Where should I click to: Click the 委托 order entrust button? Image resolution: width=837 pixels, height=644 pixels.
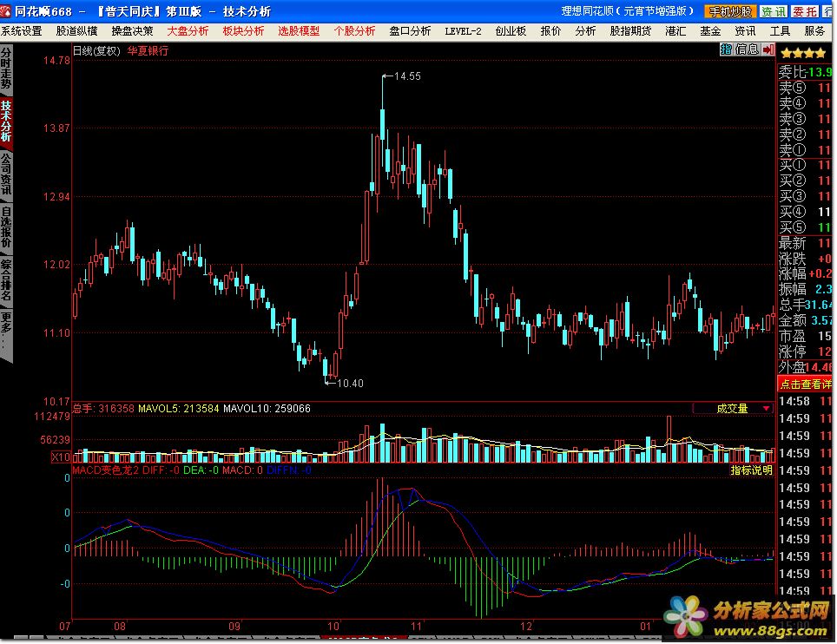pos(804,11)
